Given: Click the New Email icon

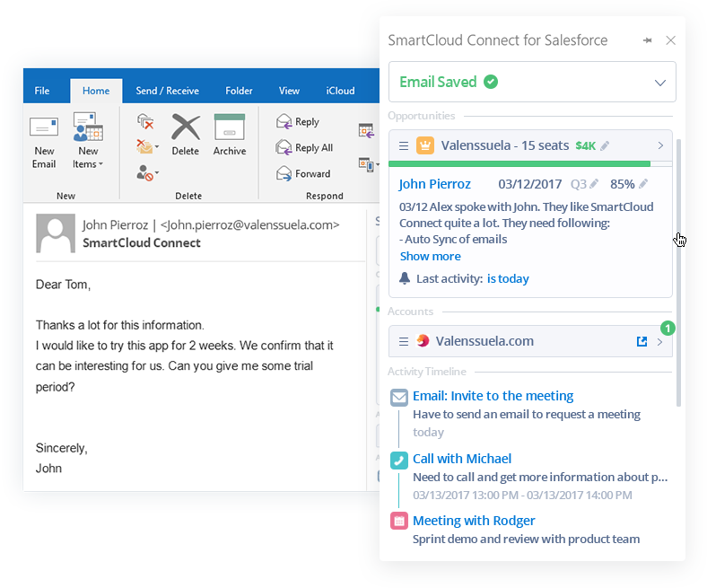Looking at the screenshot, I should tap(44, 127).
